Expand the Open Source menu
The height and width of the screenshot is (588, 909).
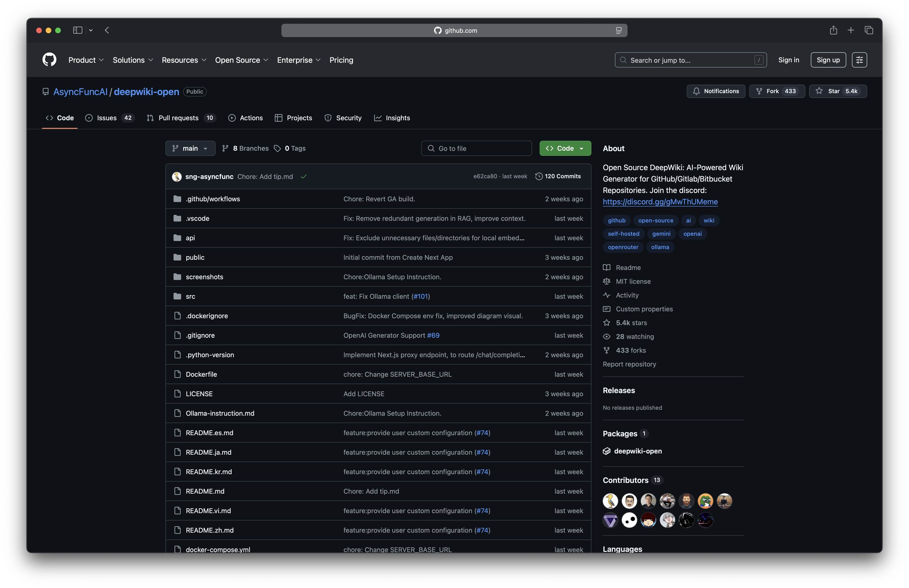pyautogui.click(x=242, y=60)
